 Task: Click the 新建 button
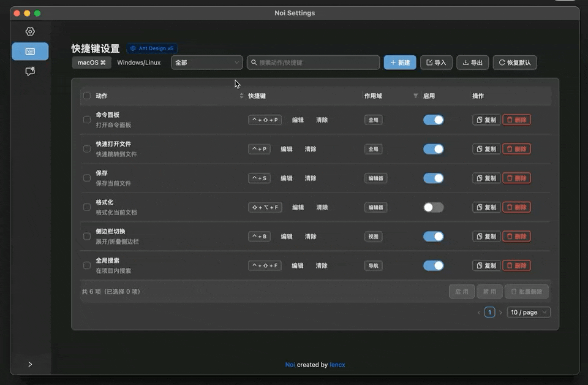(400, 63)
